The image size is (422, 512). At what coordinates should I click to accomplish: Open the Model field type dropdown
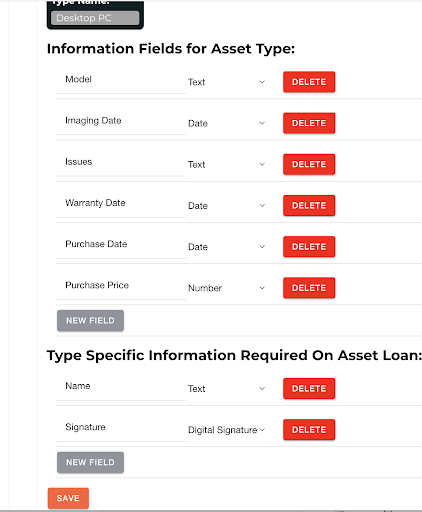[227, 82]
